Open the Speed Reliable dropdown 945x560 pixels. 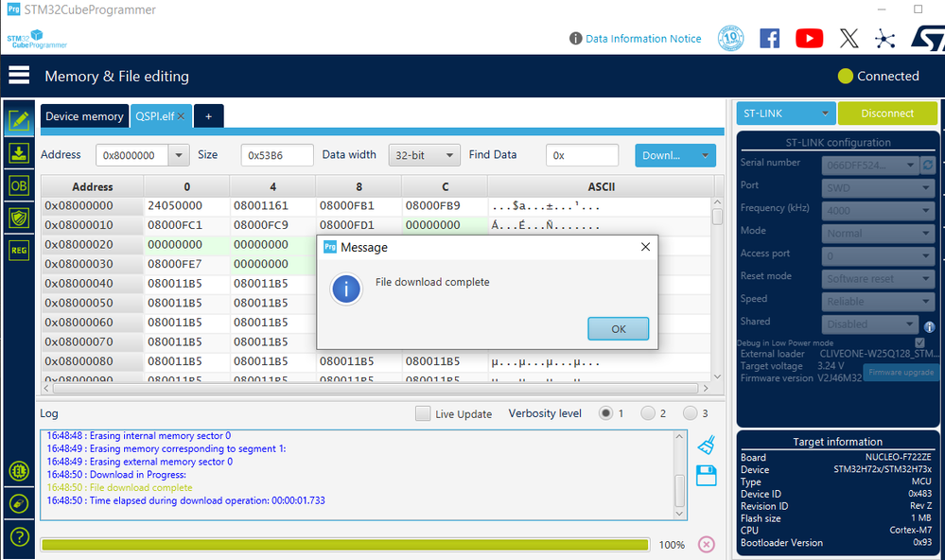coord(878,302)
